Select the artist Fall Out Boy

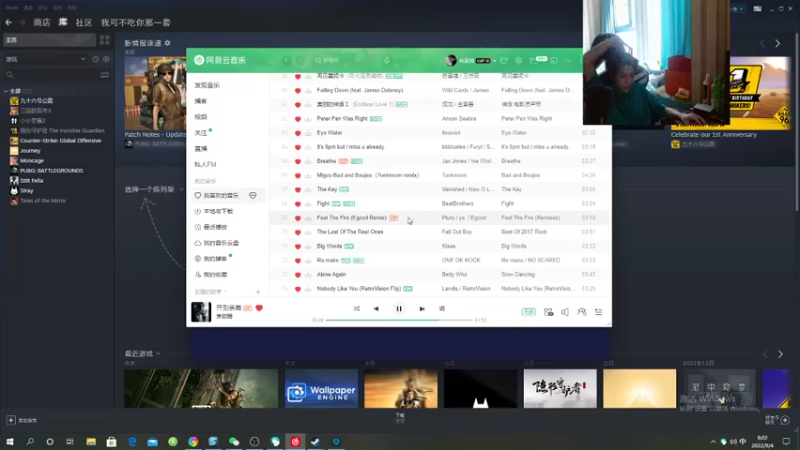tap(457, 232)
